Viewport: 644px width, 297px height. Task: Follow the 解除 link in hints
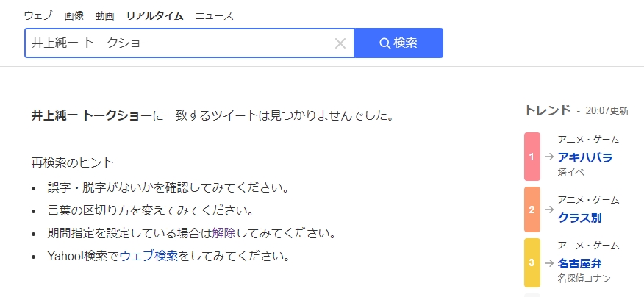[223, 233]
